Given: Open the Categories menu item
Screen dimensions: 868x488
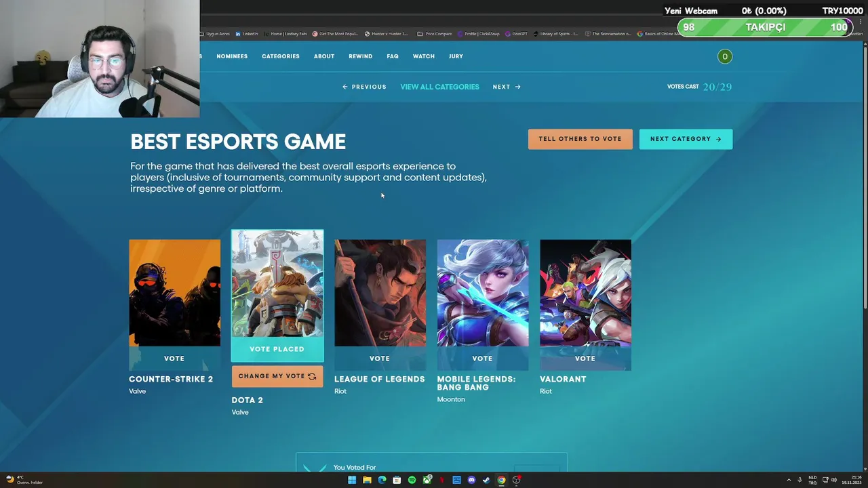Looking at the screenshot, I should point(281,56).
